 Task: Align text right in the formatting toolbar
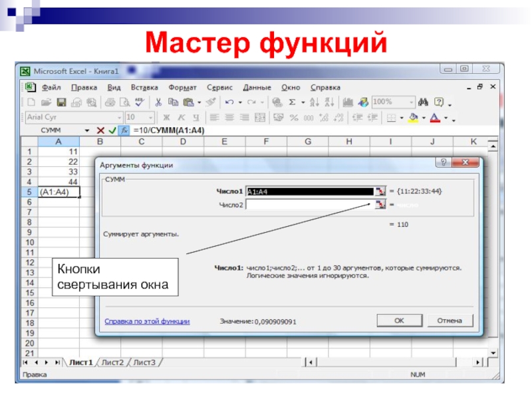coord(244,118)
